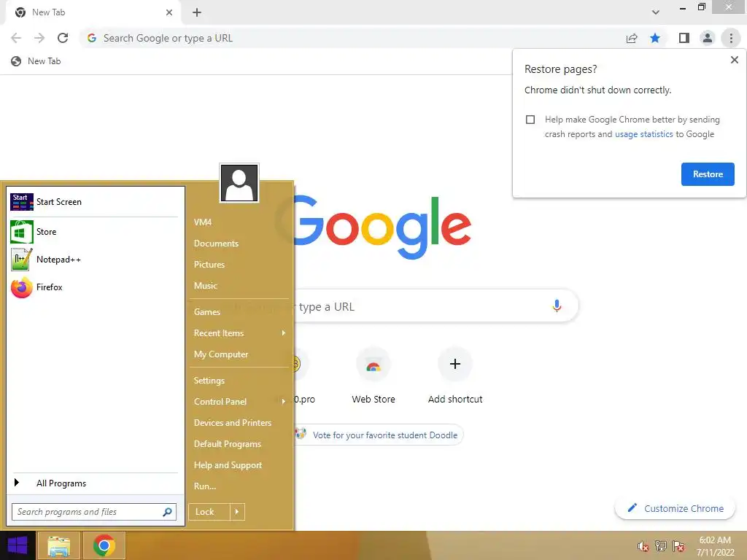Image resolution: width=747 pixels, height=560 pixels.
Task: Open Start Screen from start menu
Action: [x=94, y=202]
